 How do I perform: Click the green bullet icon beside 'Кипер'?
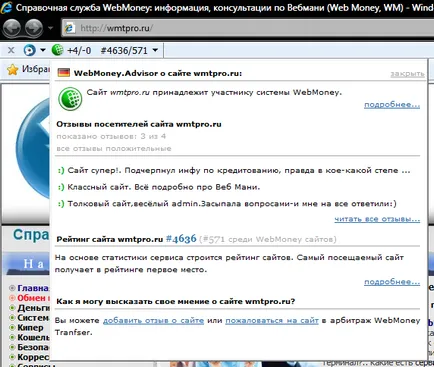pyautogui.click(x=12, y=328)
